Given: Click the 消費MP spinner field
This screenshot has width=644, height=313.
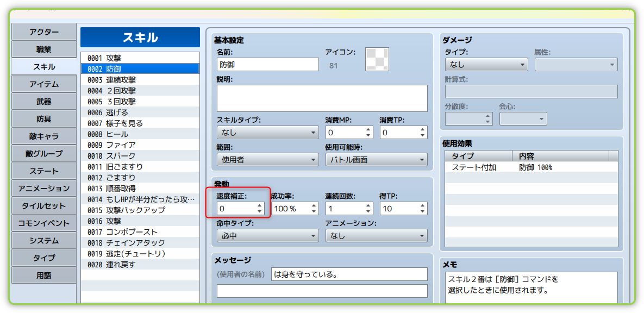Looking at the screenshot, I should (x=349, y=133).
